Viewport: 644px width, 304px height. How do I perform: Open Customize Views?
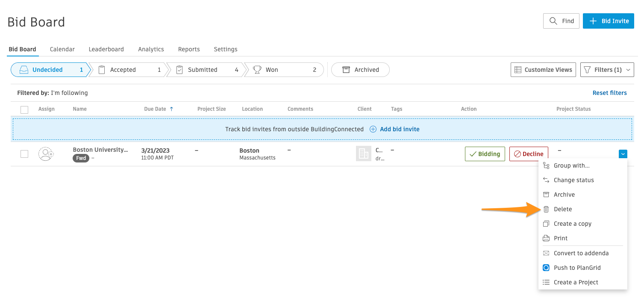click(x=543, y=70)
